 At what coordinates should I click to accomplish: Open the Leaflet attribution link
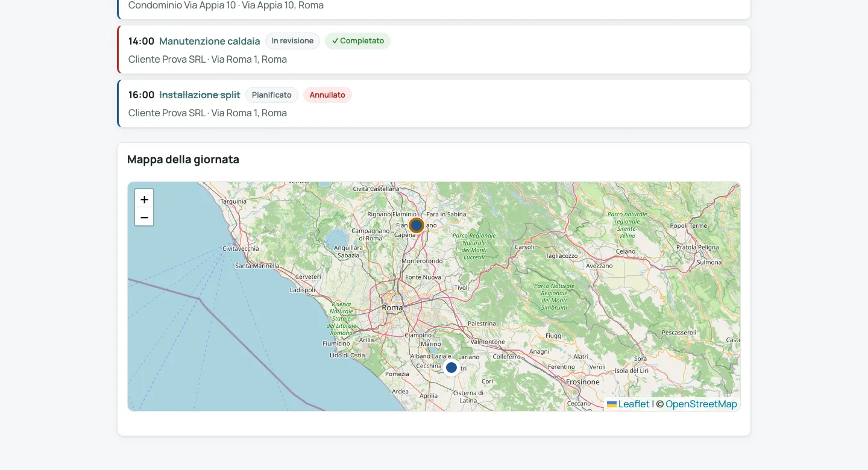(634, 404)
